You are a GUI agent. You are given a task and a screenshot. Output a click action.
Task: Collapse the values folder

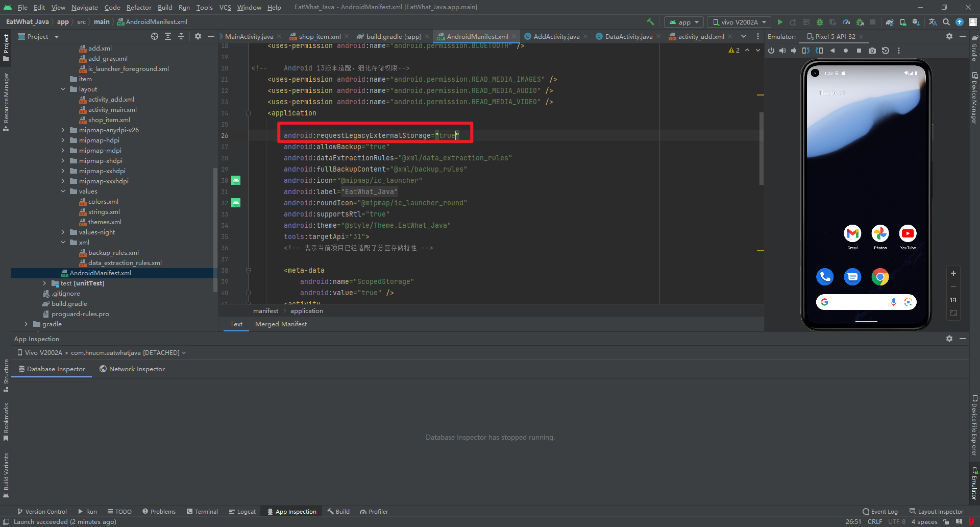[x=63, y=191]
